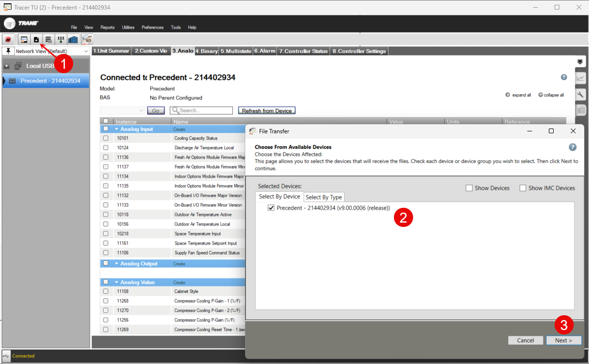Toggle the select-all checkbox in table header
Screen dimensions: 589x364
click(106, 121)
